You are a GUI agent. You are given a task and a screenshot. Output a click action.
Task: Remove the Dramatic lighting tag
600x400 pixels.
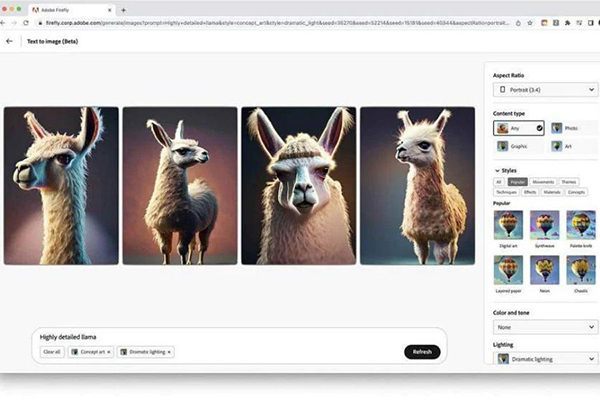[169, 352]
